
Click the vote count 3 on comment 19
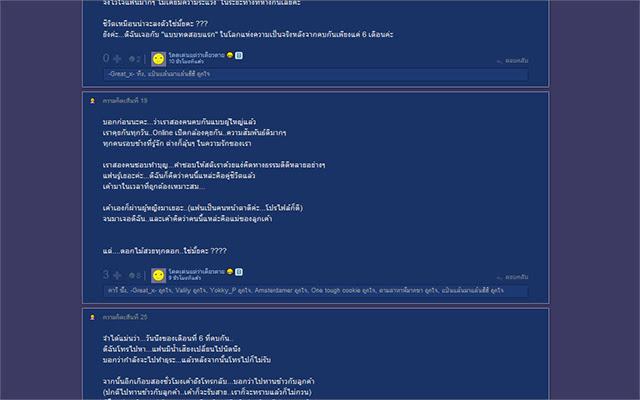coord(106,275)
